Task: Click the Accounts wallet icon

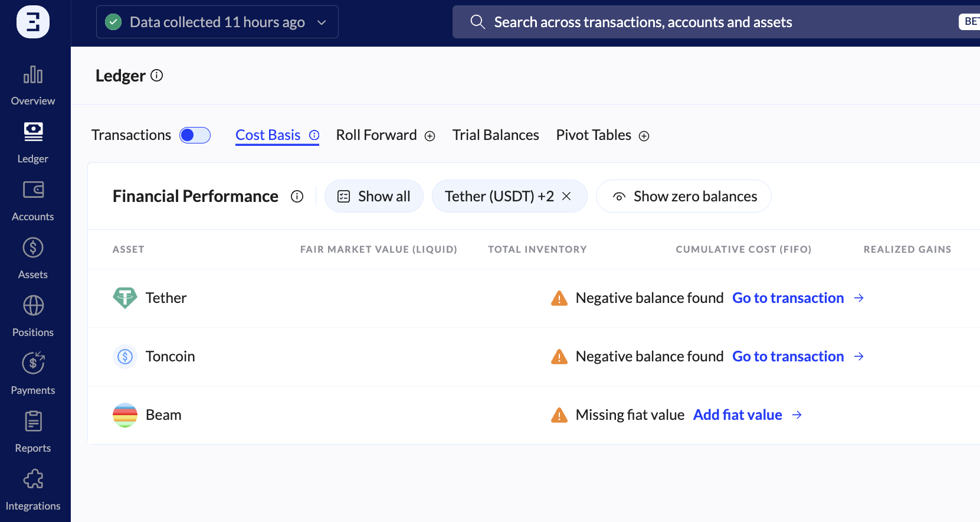Action: (x=33, y=190)
